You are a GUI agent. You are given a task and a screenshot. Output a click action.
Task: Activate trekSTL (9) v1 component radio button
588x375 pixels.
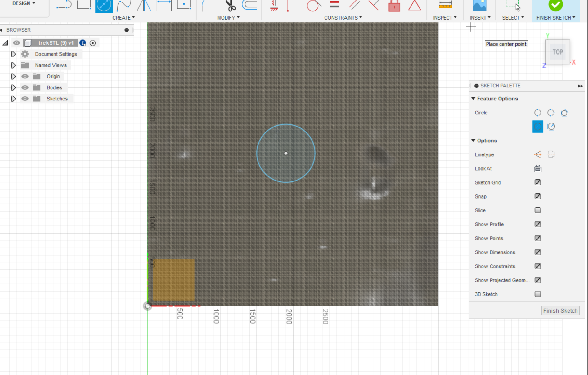click(x=92, y=43)
